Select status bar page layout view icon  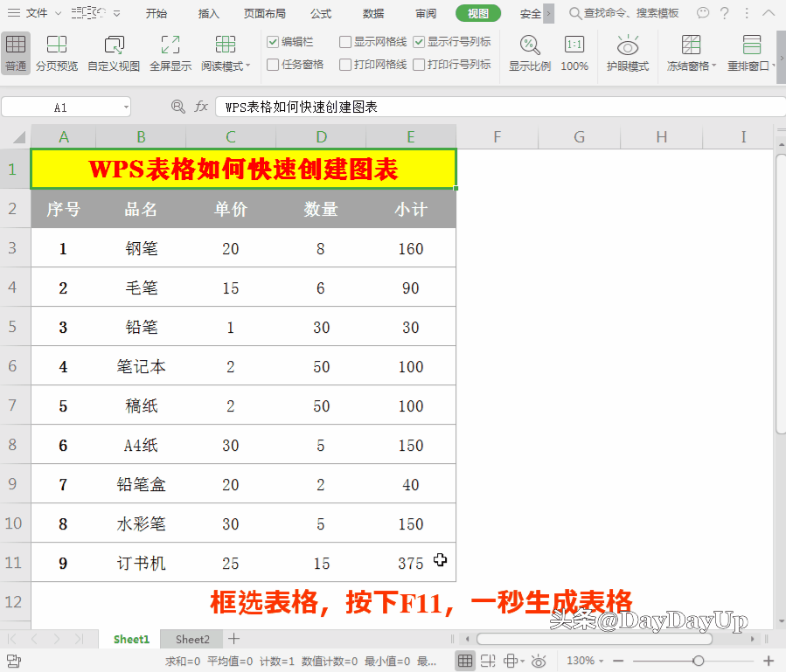(x=488, y=661)
